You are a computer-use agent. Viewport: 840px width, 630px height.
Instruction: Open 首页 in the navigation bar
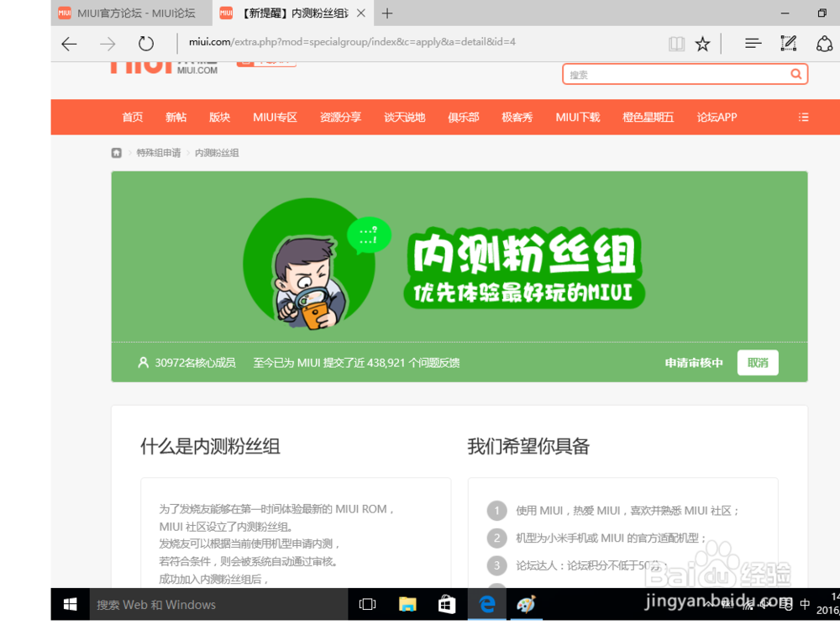133,117
